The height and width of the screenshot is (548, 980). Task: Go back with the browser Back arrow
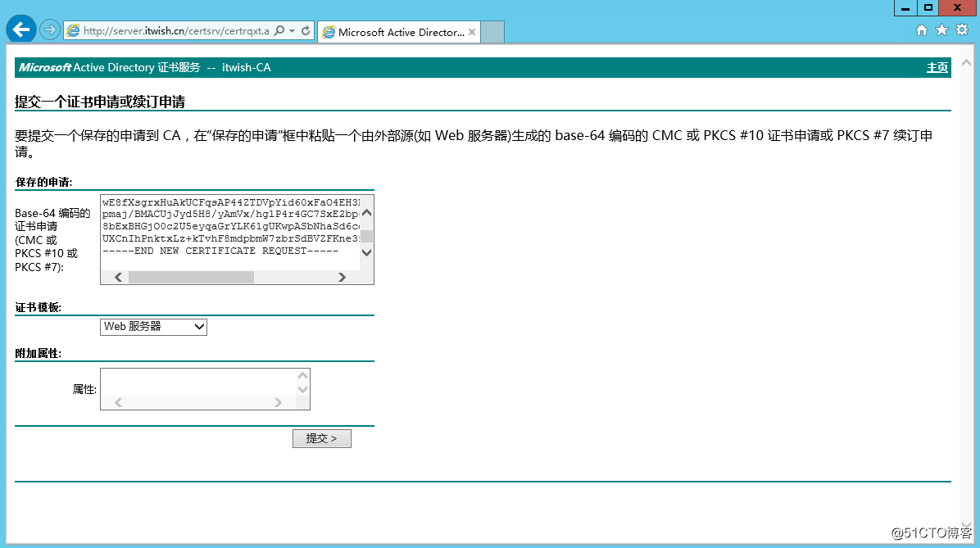(x=21, y=29)
